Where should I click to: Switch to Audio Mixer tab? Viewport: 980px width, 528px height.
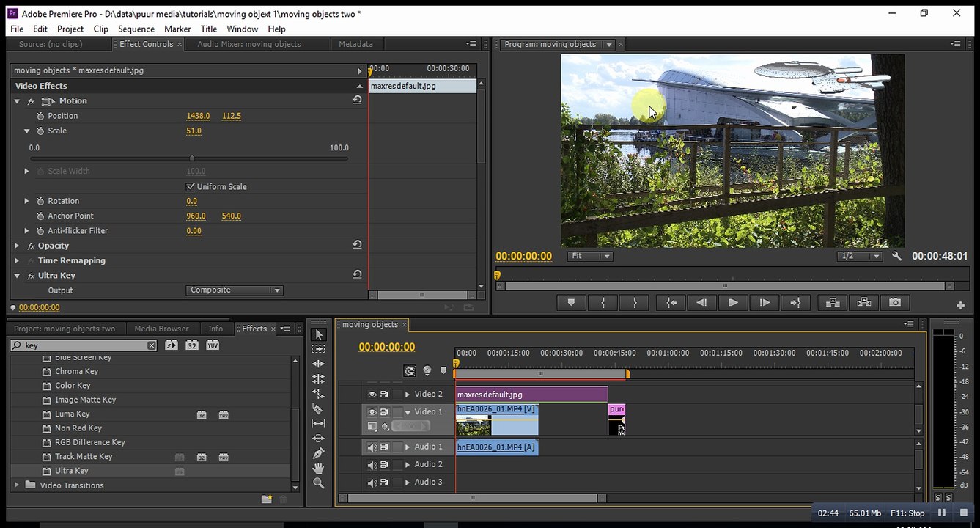pos(249,44)
